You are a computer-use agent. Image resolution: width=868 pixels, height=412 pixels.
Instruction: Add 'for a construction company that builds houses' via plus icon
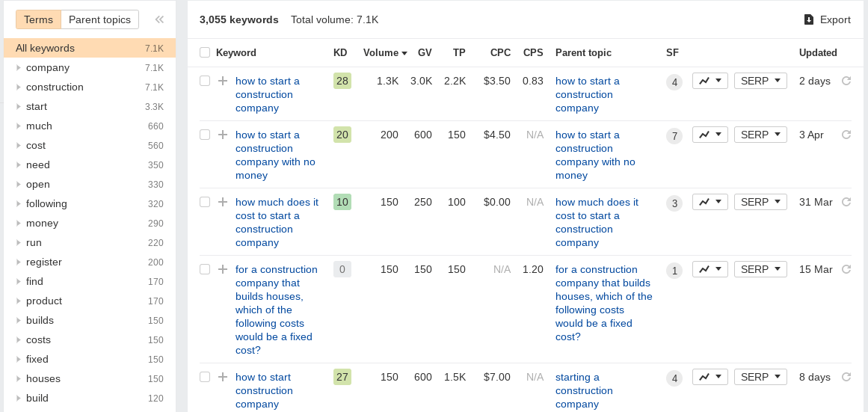click(x=223, y=269)
